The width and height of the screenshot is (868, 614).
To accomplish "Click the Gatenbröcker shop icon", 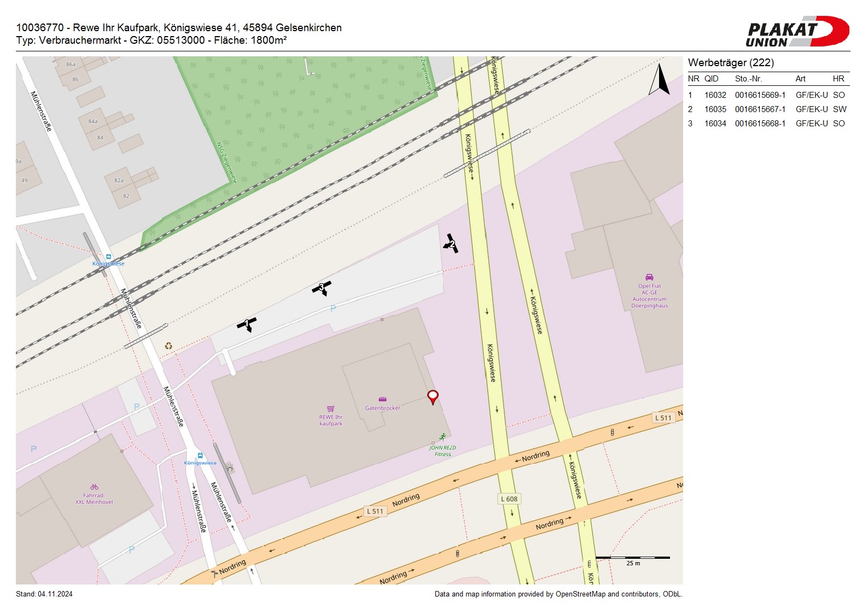I will [382, 399].
